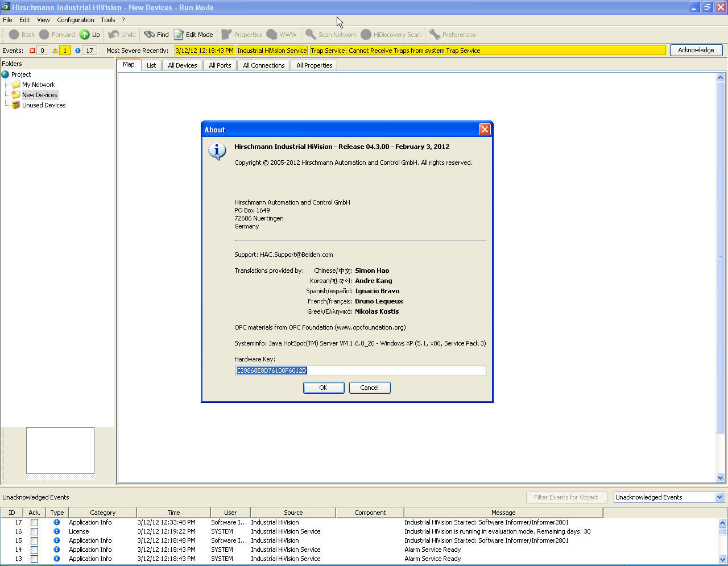The width and height of the screenshot is (728, 566).
Task: Click the info icon in About dialog
Action: coord(217,151)
